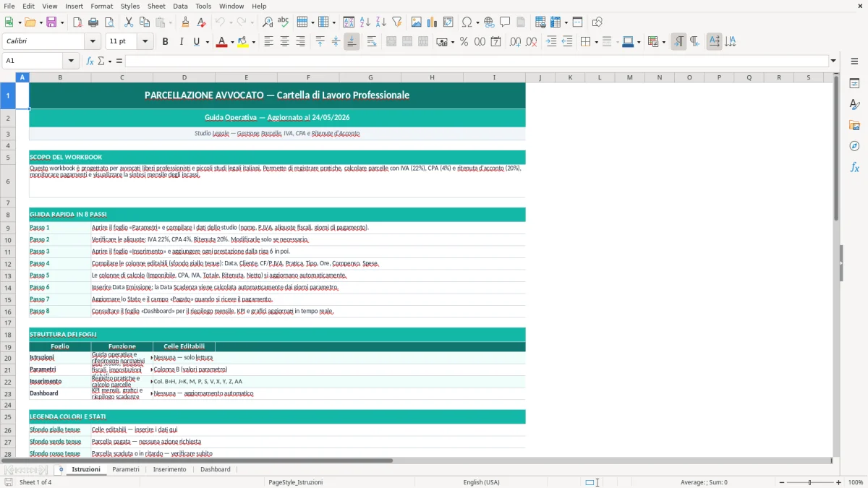Toggle Italic formatting

click(x=181, y=42)
